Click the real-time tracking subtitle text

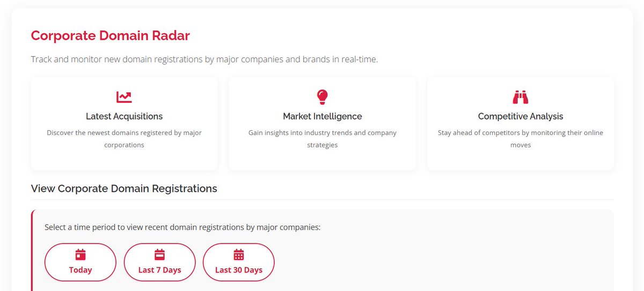pyautogui.click(x=204, y=59)
